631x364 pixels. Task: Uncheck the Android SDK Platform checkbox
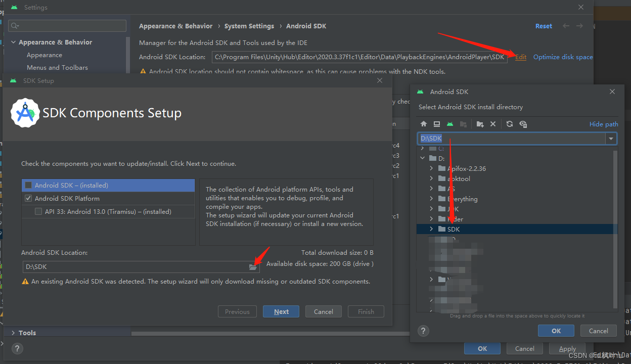[28, 199]
